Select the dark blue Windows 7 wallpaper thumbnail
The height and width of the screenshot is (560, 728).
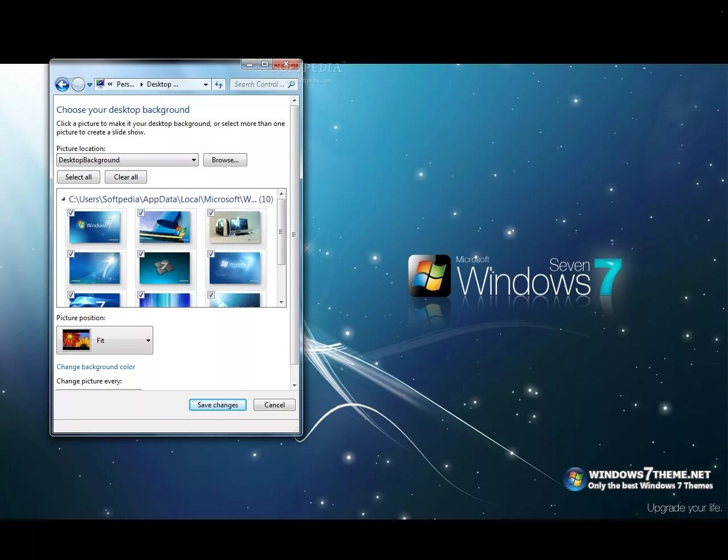pos(235,268)
